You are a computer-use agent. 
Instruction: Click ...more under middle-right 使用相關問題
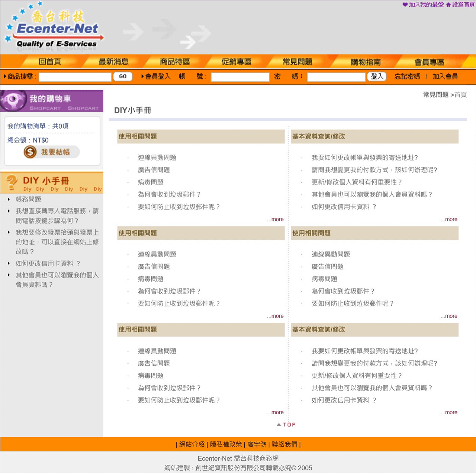pyautogui.click(x=449, y=316)
